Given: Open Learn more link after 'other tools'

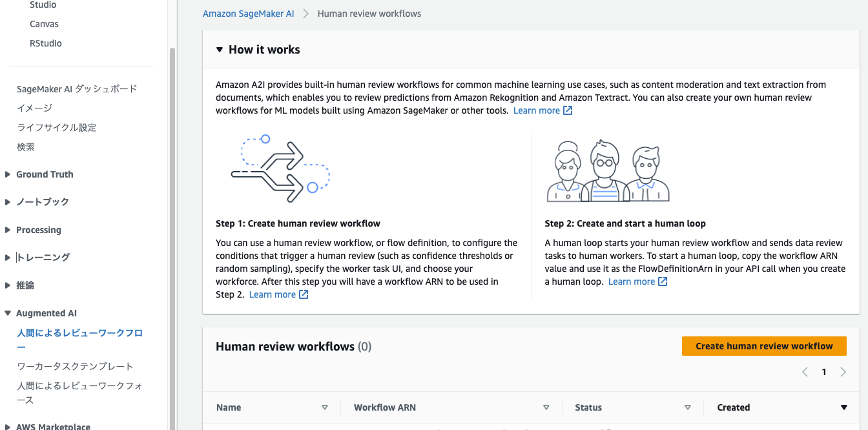Looking at the screenshot, I should tap(537, 110).
